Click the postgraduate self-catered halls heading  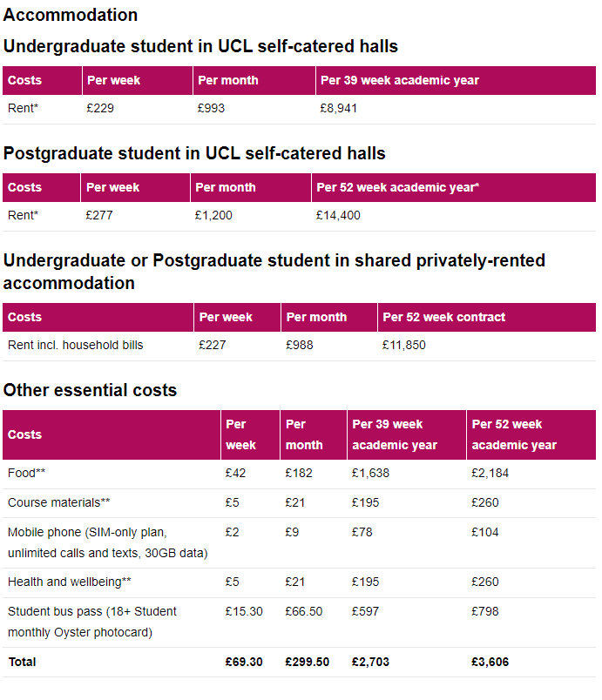coord(194,153)
